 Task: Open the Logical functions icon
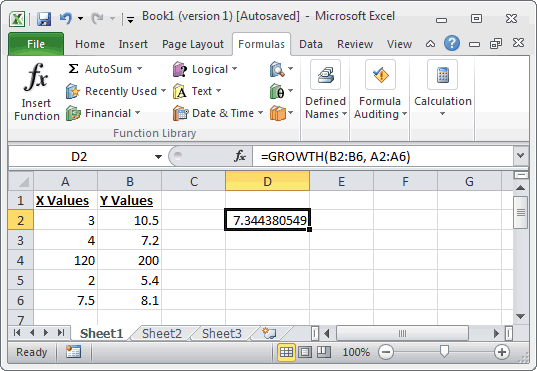(x=180, y=69)
